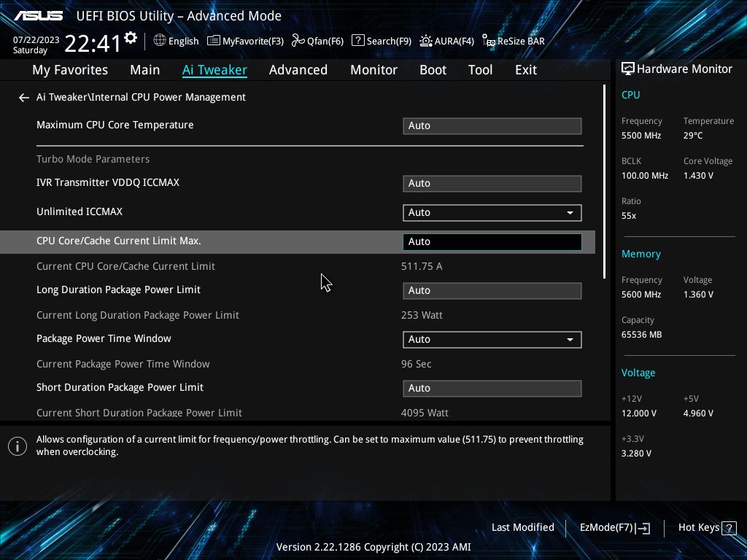
Task: Select the Package Power Time Window label
Action: click(x=104, y=338)
